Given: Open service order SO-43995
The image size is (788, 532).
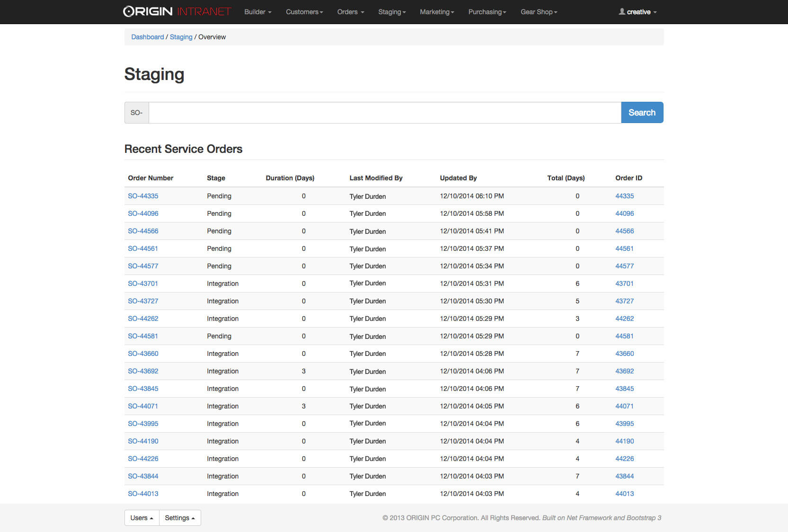Looking at the screenshot, I should [x=143, y=424].
